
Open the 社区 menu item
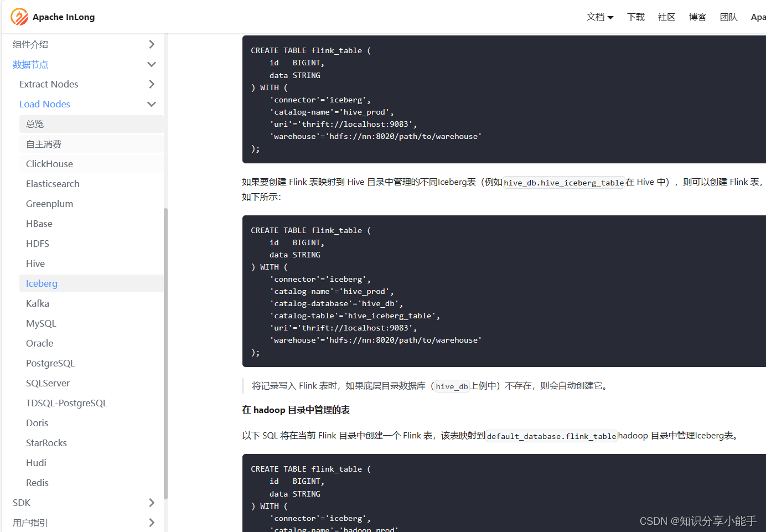(x=667, y=17)
